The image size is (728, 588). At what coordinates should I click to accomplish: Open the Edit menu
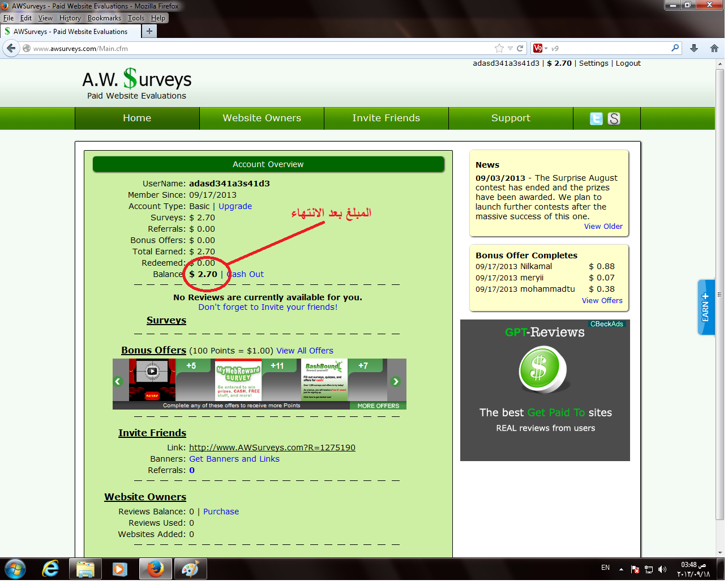point(26,18)
